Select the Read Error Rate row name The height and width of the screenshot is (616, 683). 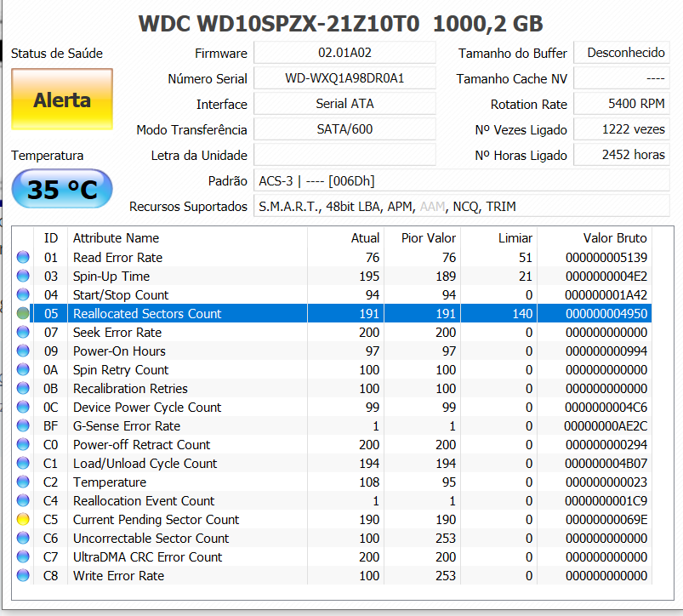coord(117,258)
